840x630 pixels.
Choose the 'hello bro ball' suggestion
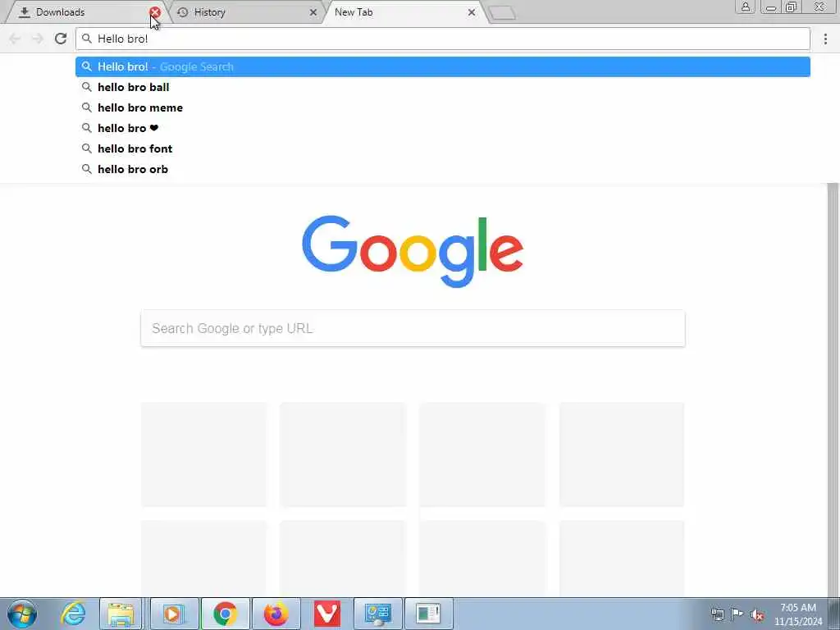442,87
